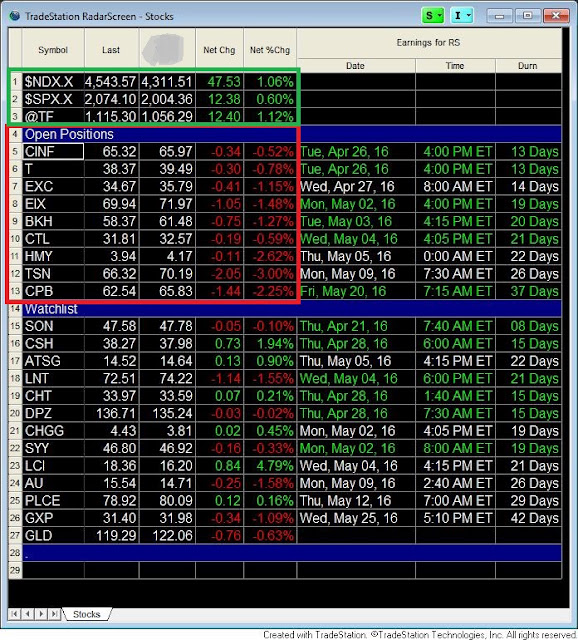Image resolution: width=578 pixels, height=640 pixels.
Task: Click $NDX.X last value 4,543.57
Action: (112, 82)
